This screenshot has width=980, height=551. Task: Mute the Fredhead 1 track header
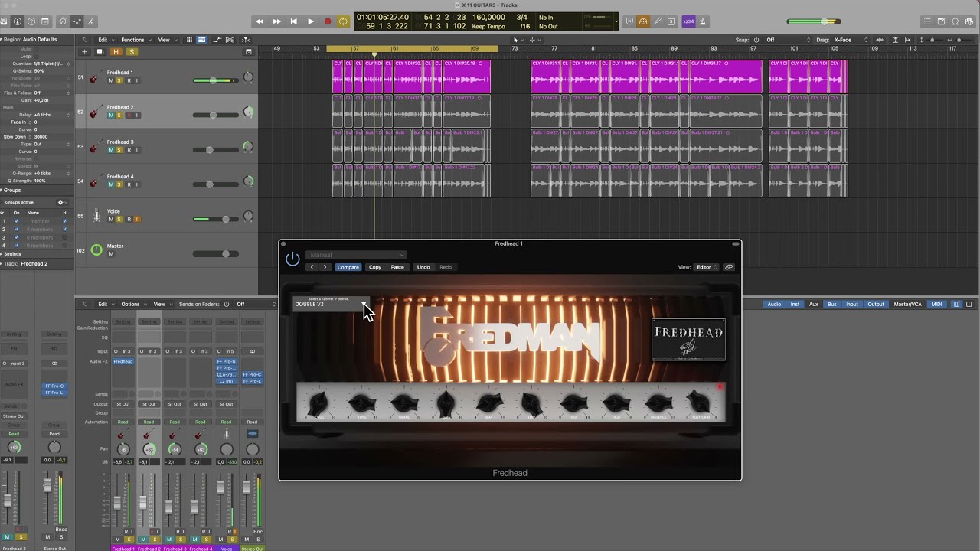111,80
